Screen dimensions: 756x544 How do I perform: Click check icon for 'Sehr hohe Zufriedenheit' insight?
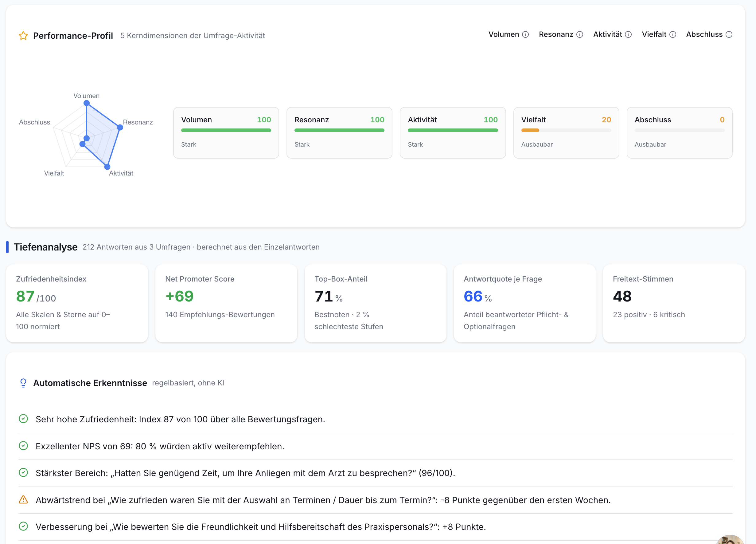tap(23, 419)
